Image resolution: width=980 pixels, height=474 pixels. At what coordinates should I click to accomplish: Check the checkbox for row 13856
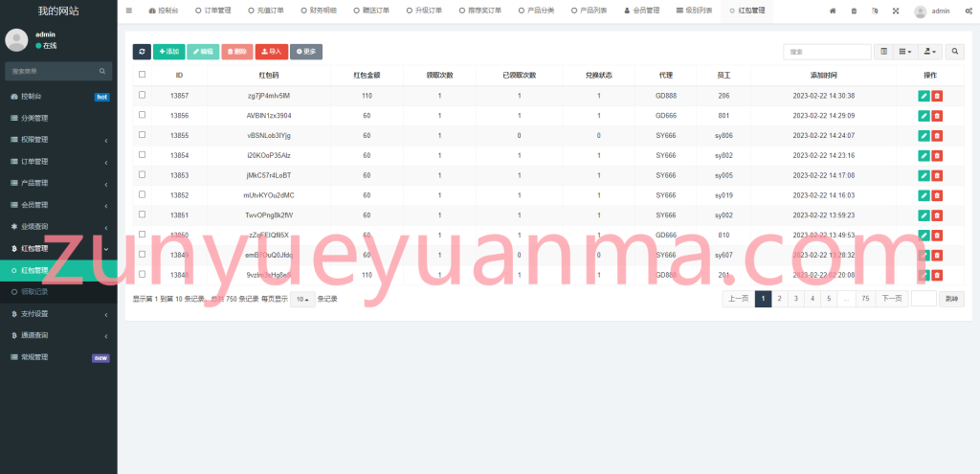(x=142, y=115)
